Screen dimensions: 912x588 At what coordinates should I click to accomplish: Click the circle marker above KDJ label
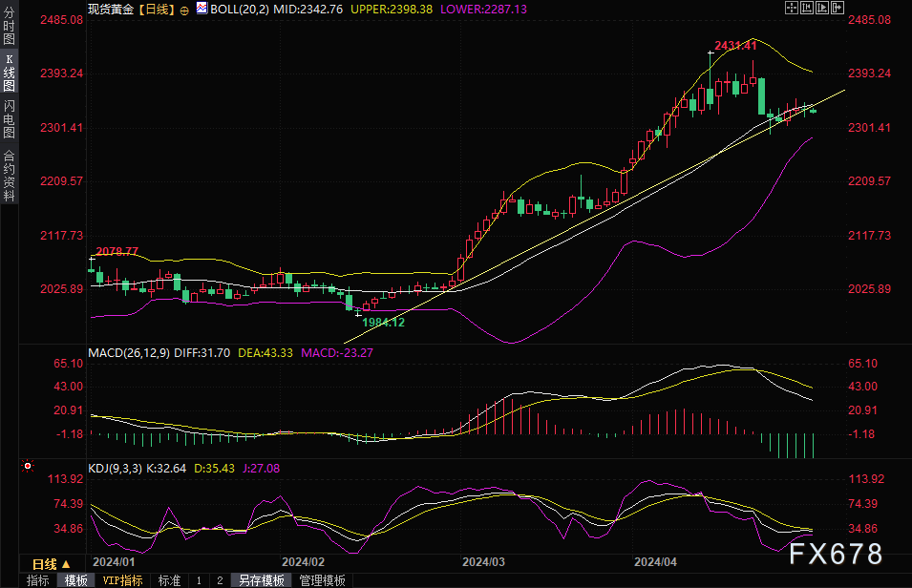27,467
